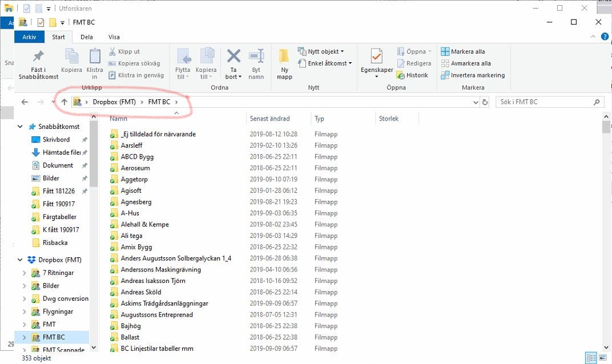Viewport: 612px width, 364px height.
Task: Collapse the Snabbåtkomst tree node
Action: tap(20, 127)
